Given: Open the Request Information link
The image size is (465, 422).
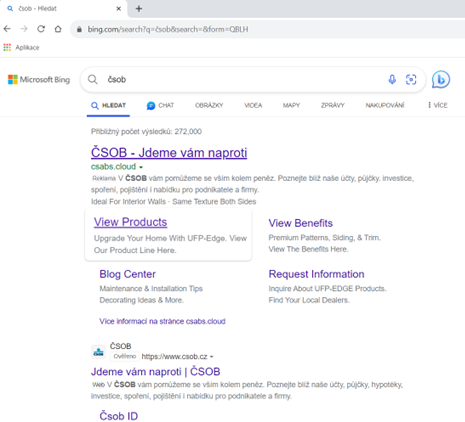Looking at the screenshot, I should [x=316, y=274].
